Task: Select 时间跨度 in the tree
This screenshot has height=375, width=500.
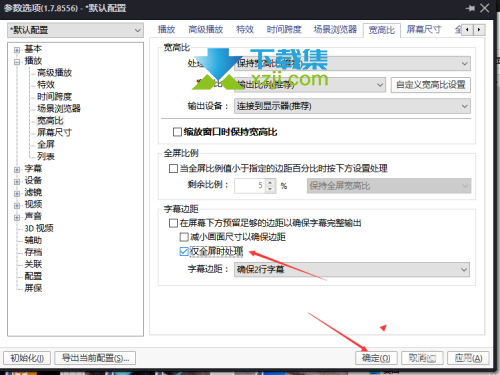Action: (x=54, y=97)
